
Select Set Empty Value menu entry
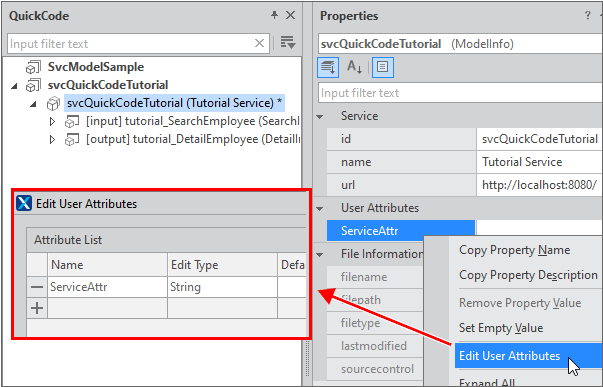pyautogui.click(x=501, y=328)
